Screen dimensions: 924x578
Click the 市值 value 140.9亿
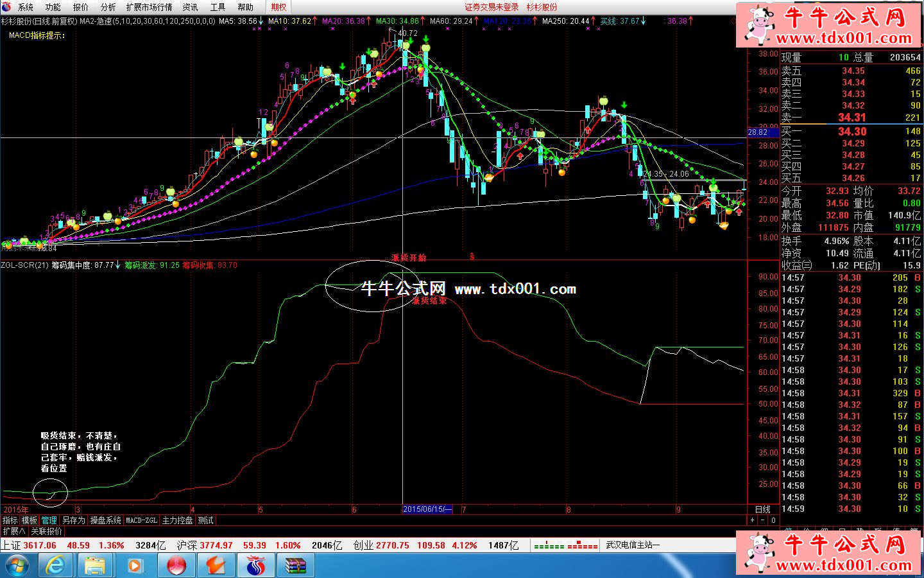click(x=904, y=215)
